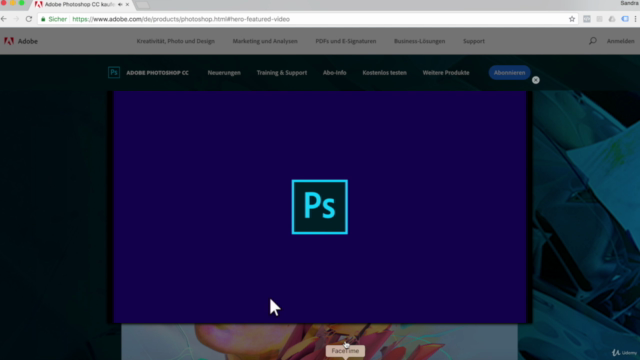Open Business-Lösungen menu
This screenshot has height=360, width=640.
[x=420, y=41]
